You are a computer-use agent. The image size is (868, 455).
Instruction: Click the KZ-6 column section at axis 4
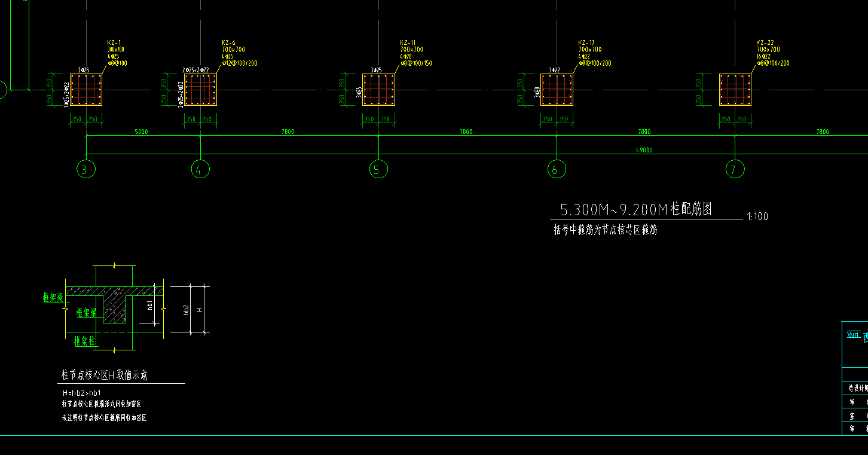(x=200, y=90)
